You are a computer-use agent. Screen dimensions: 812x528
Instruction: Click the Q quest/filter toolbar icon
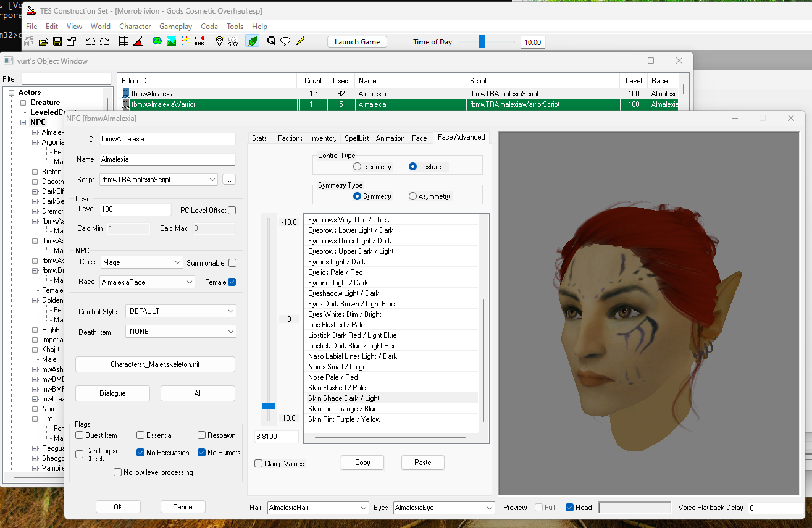(x=271, y=41)
